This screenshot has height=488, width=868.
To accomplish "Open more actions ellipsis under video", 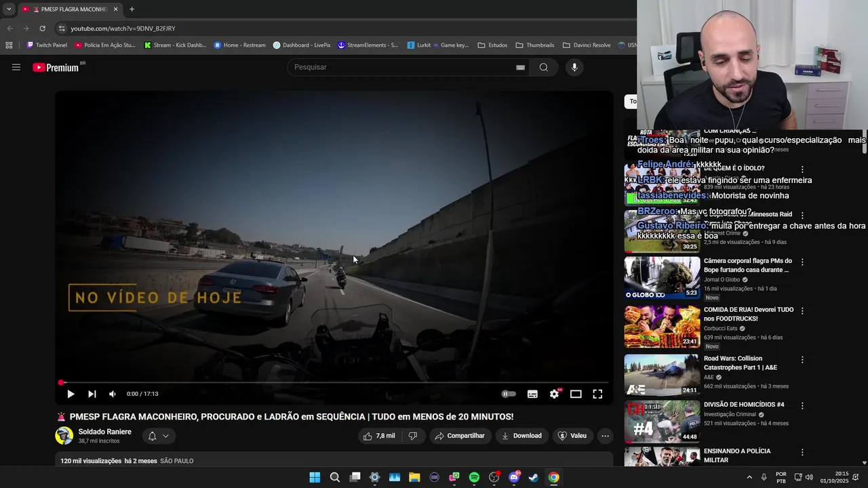I will pyautogui.click(x=605, y=436).
